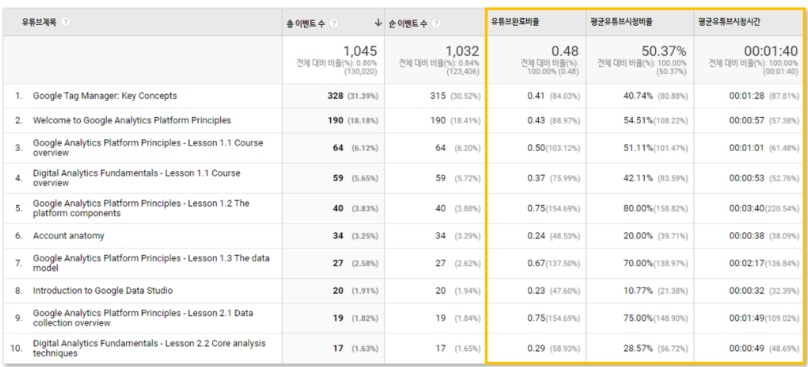The image size is (808, 367).
Task: Sort by 유튜브제목 column header
Action: click(x=39, y=23)
